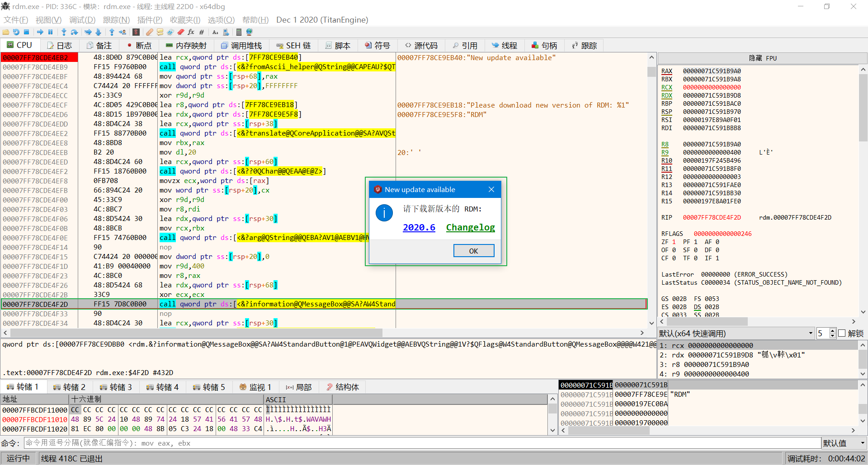
Task: Click the Stop debugging square icon
Action: click(x=26, y=32)
